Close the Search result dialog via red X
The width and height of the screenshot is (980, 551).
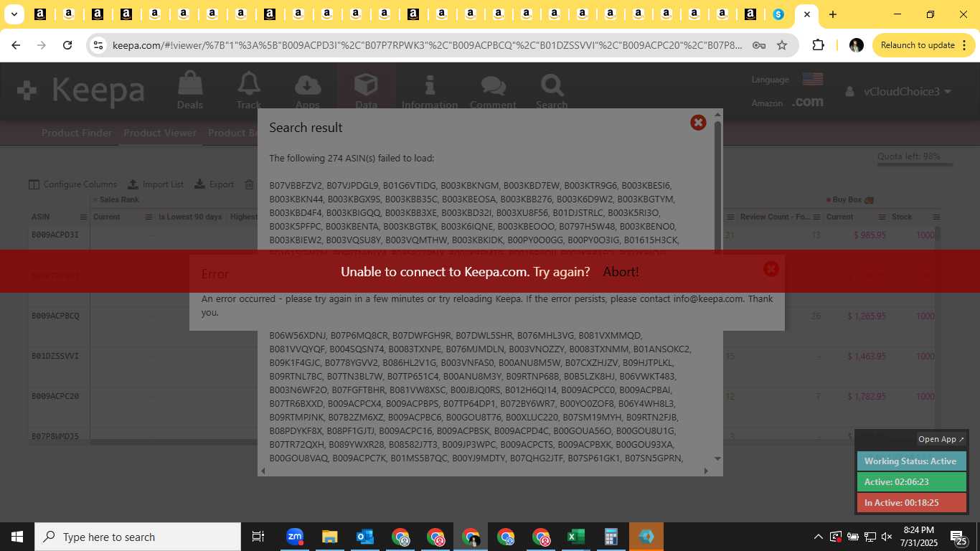(698, 123)
